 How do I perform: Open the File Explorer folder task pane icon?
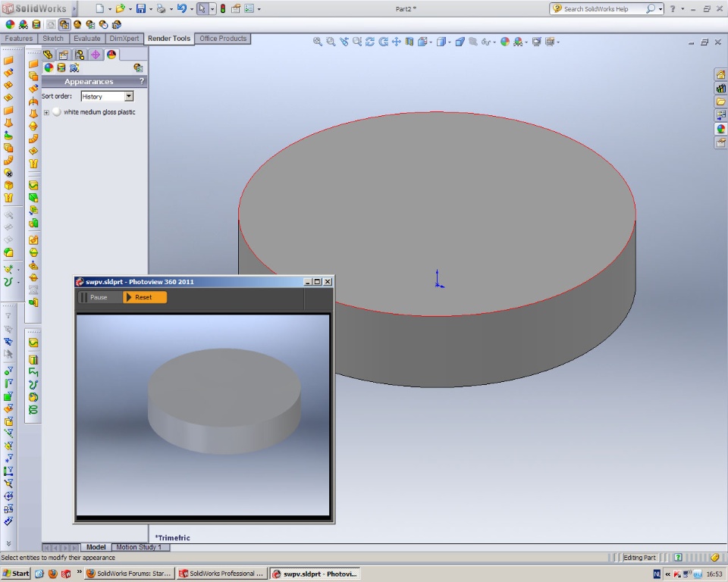(720, 102)
